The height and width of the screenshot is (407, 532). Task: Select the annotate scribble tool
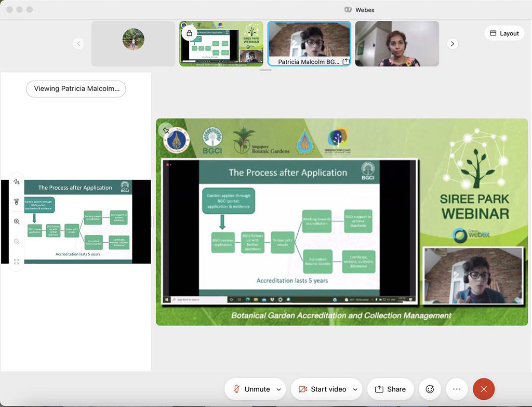click(17, 182)
